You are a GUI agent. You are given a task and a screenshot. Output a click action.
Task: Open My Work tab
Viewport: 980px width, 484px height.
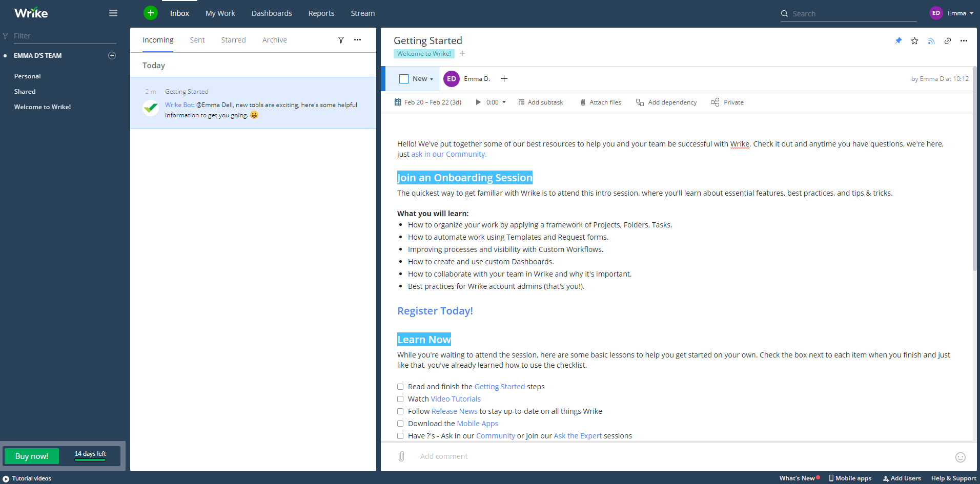click(x=220, y=13)
